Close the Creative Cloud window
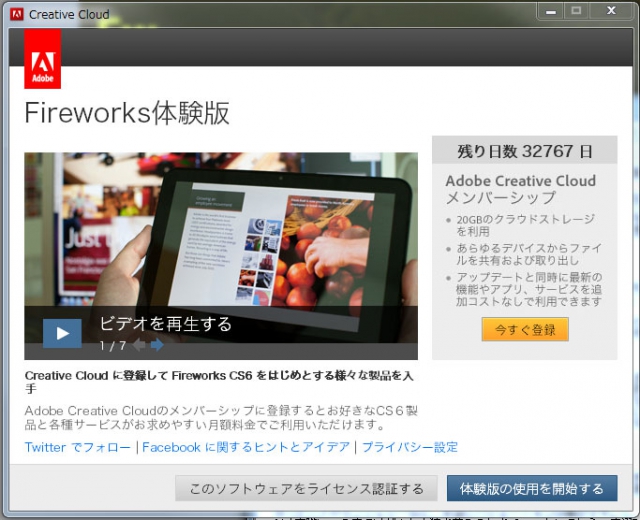The height and width of the screenshot is (520, 640). pos(611,11)
